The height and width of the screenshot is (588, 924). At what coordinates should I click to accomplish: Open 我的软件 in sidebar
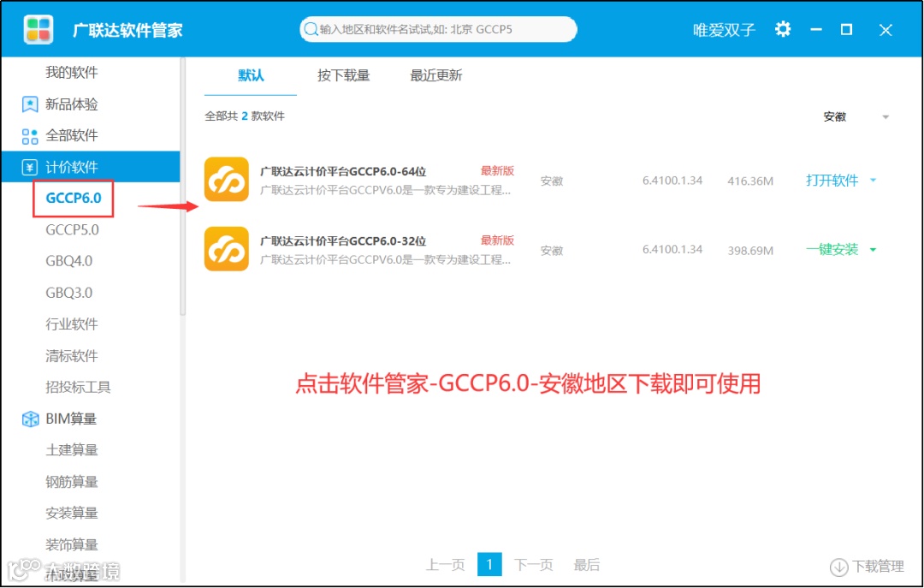click(x=72, y=73)
